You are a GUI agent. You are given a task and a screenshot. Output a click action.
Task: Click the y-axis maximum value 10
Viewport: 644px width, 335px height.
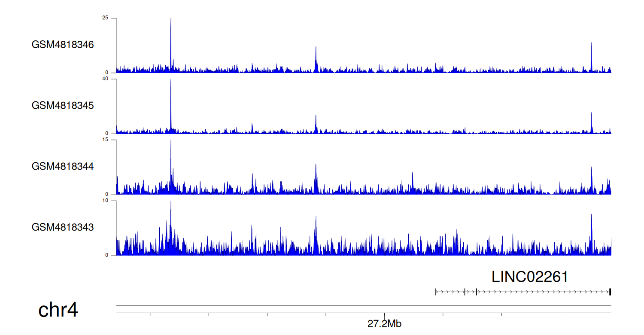(x=105, y=201)
